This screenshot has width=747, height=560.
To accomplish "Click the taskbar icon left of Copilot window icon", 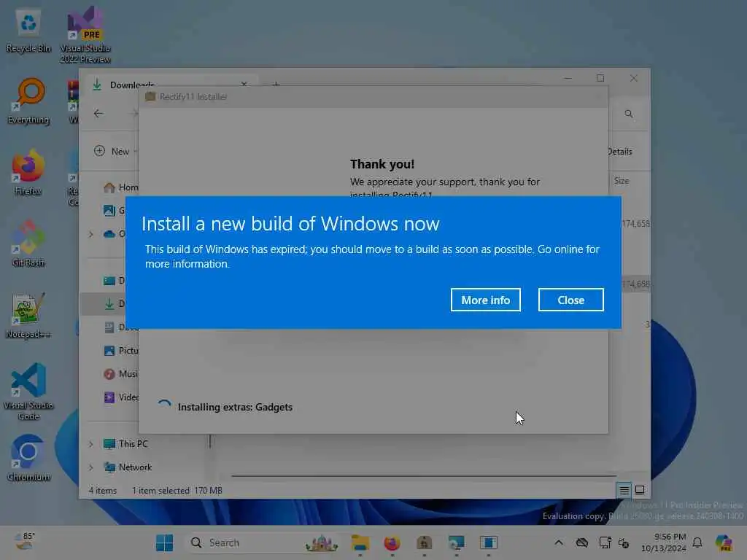I will tap(456, 542).
